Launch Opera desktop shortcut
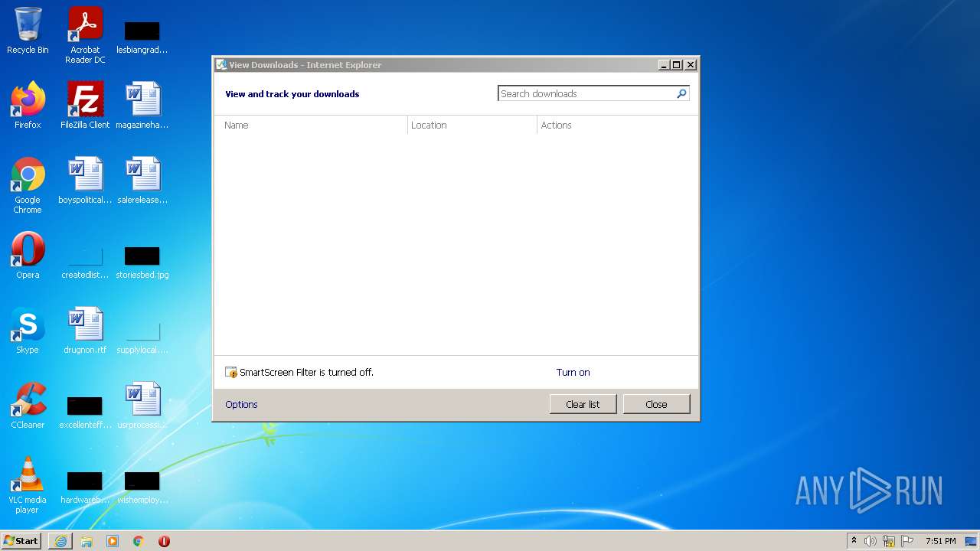The image size is (980, 551). click(x=28, y=256)
